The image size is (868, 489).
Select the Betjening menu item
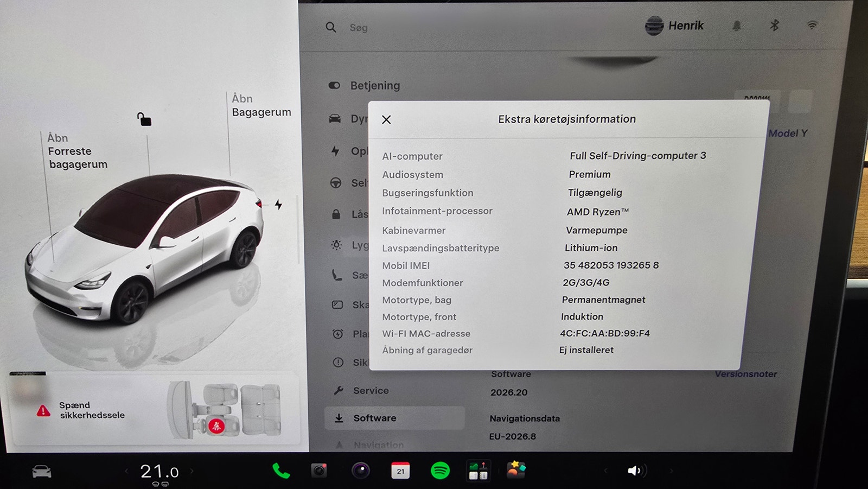pyautogui.click(x=365, y=86)
